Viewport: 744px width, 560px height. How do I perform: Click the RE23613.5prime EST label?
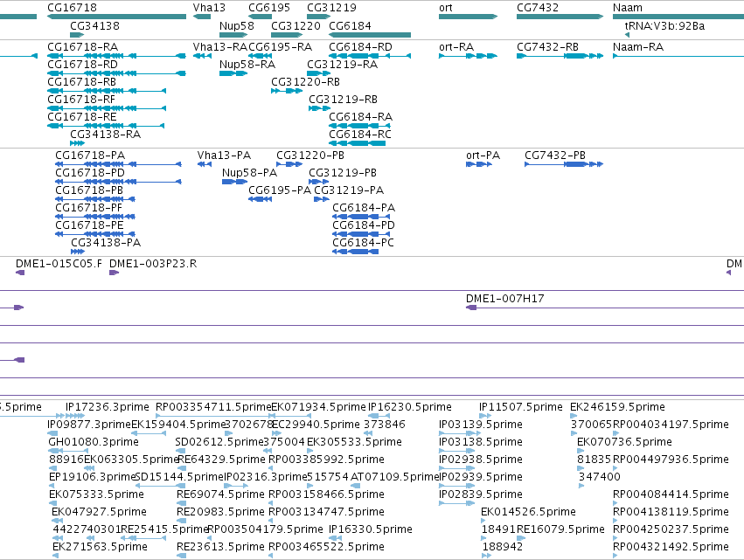click(220, 547)
